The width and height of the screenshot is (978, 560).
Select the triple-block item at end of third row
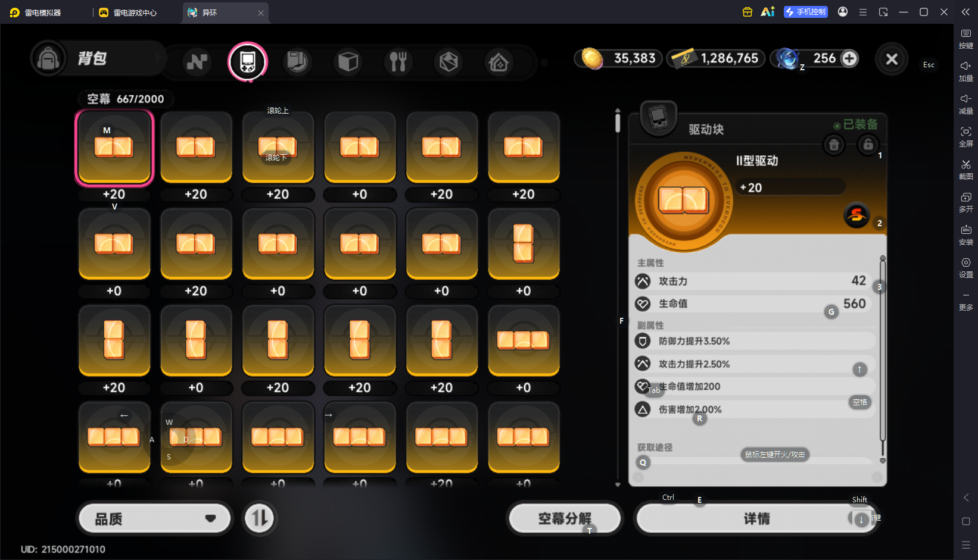(x=524, y=340)
